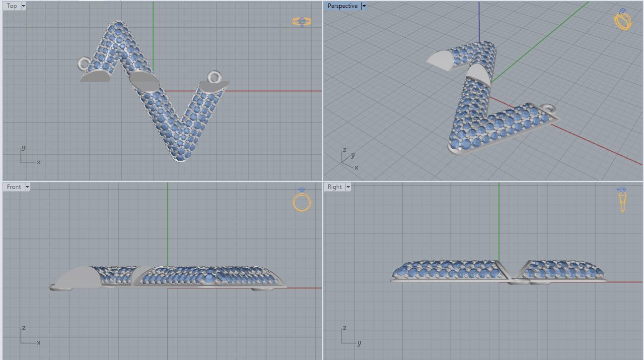
Task: Open the Perspective viewport dropdown arrow
Action: coord(363,6)
